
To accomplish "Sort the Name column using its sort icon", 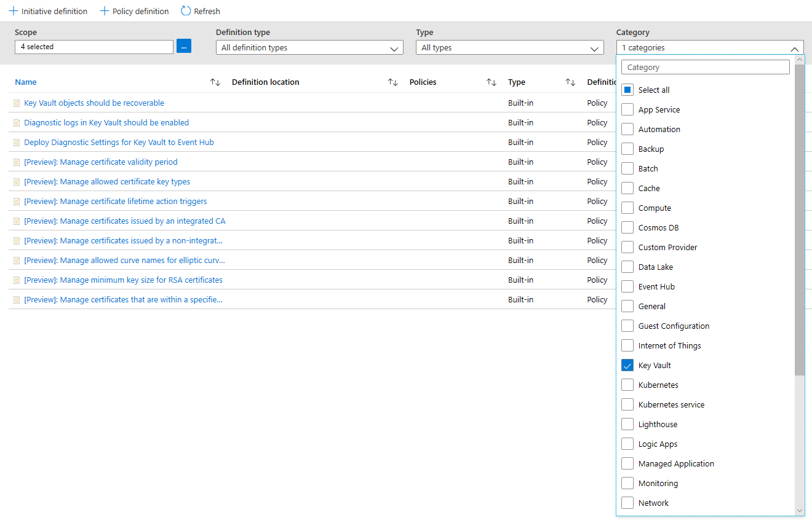I will (215, 82).
